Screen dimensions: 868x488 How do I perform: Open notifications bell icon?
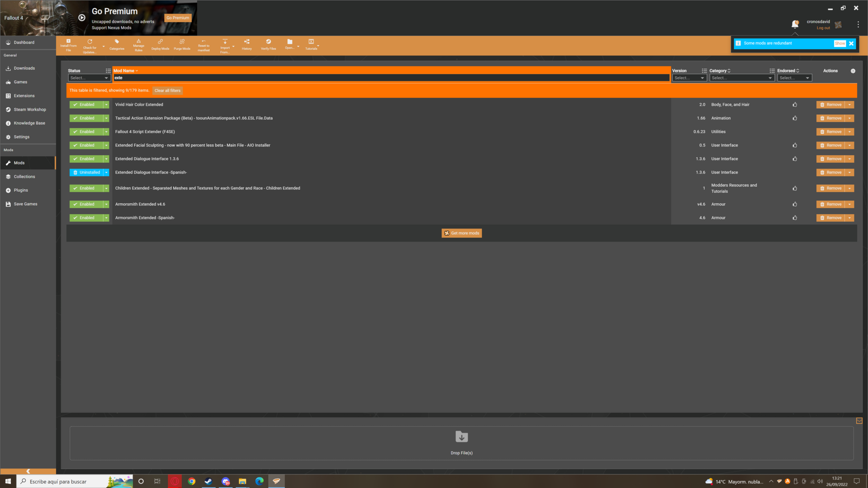click(795, 24)
